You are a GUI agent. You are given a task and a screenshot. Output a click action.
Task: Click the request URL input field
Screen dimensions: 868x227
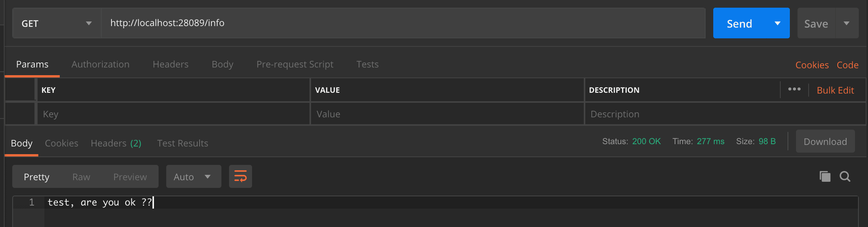coord(402,23)
